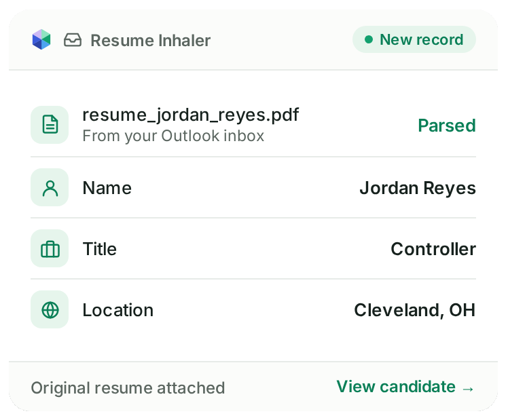This screenshot has width=508, height=420.
Task: Click the Title field label
Action: click(99, 249)
